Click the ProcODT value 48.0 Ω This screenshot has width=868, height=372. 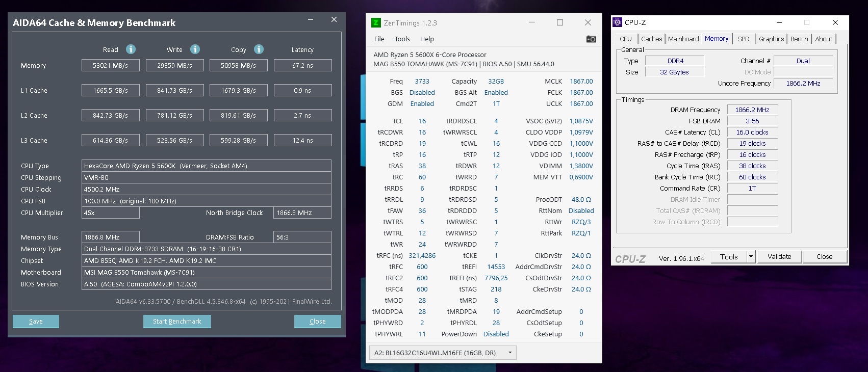[581, 199]
